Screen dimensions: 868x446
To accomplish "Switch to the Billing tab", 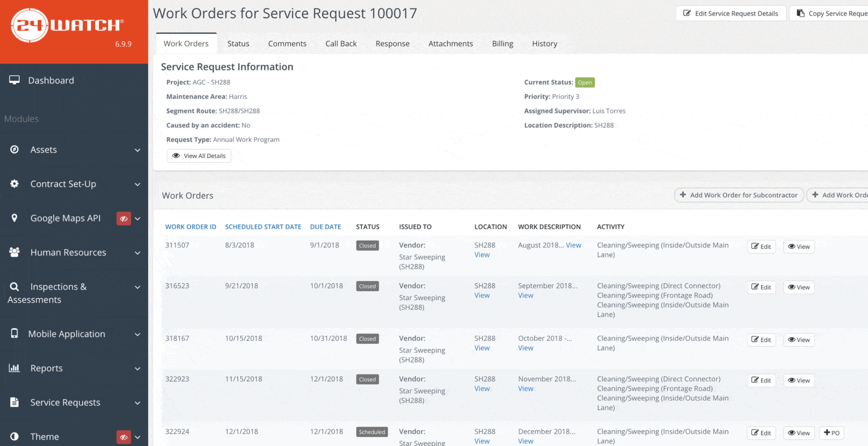I will [x=502, y=43].
